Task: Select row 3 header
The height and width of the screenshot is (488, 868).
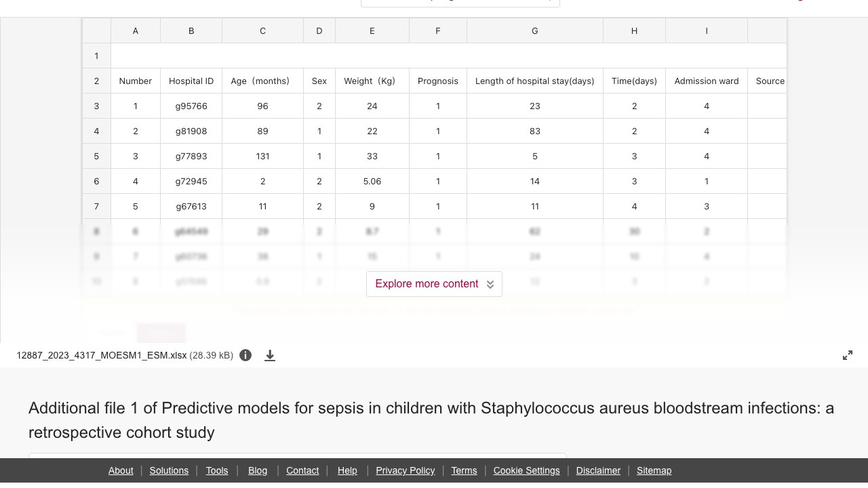Action: (x=96, y=106)
